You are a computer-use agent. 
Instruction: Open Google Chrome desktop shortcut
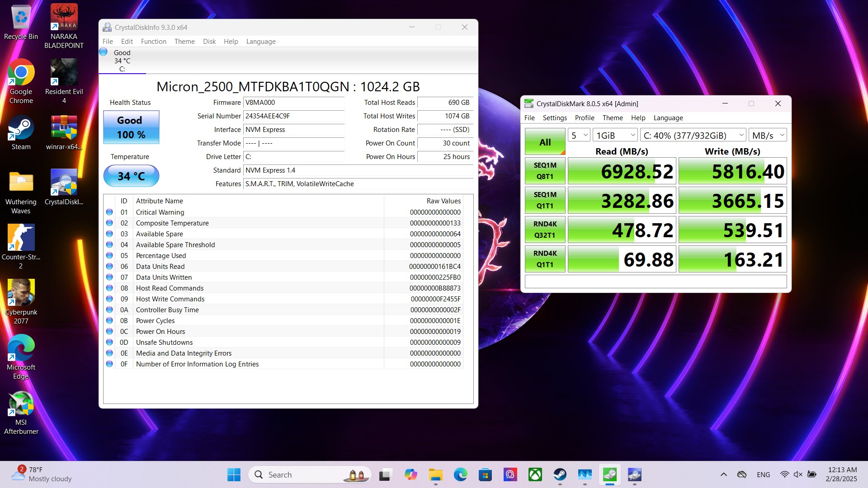click(21, 82)
